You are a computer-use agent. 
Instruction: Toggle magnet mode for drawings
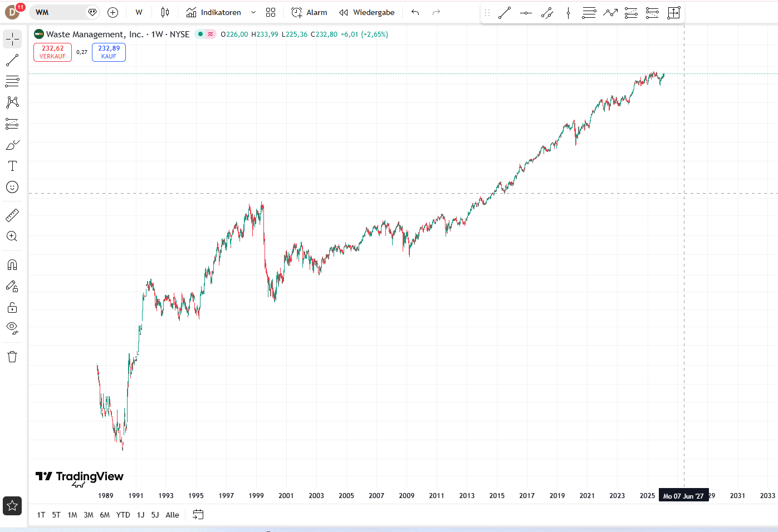(x=12, y=265)
